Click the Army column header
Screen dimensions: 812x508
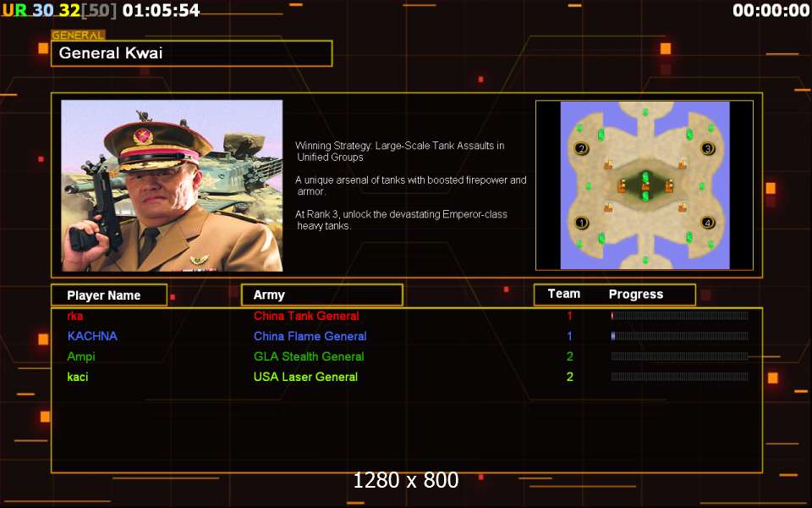pyautogui.click(x=322, y=295)
